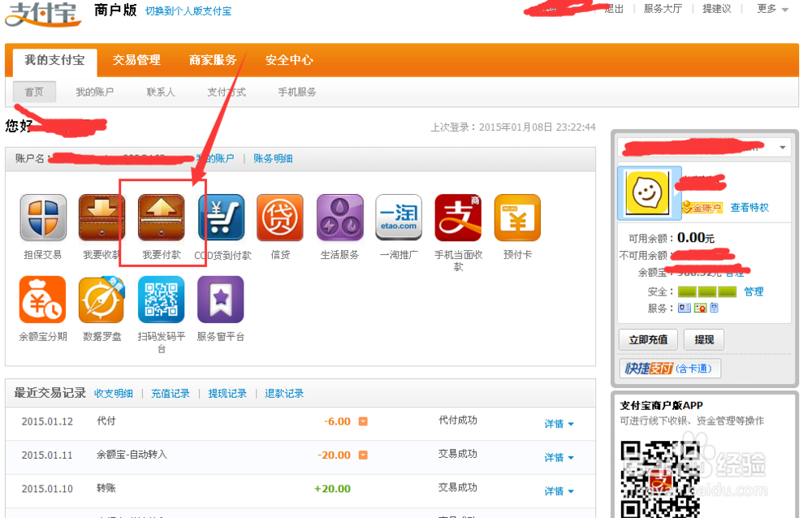Open the 一淘推广 etao icon
The image size is (812, 518).
coord(399,218)
